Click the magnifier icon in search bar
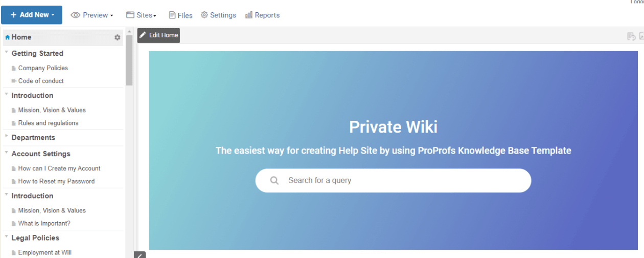This screenshot has width=644, height=258. pyautogui.click(x=274, y=181)
